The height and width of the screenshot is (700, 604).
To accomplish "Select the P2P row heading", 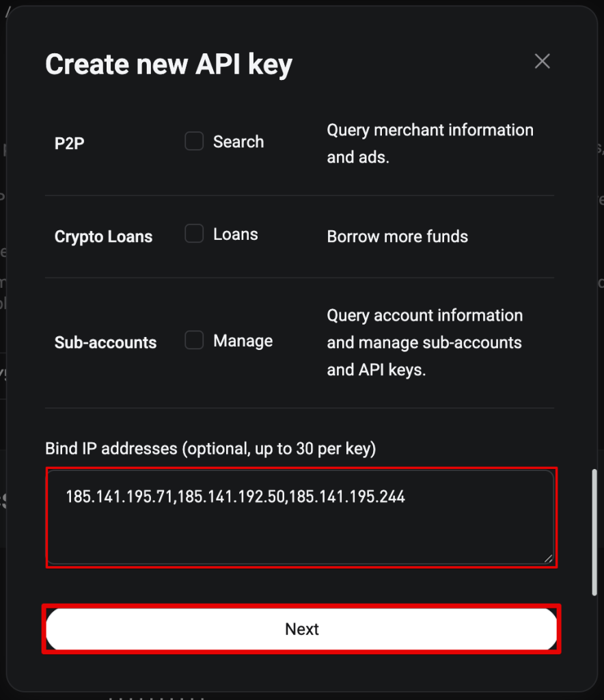I will pos(70,144).
